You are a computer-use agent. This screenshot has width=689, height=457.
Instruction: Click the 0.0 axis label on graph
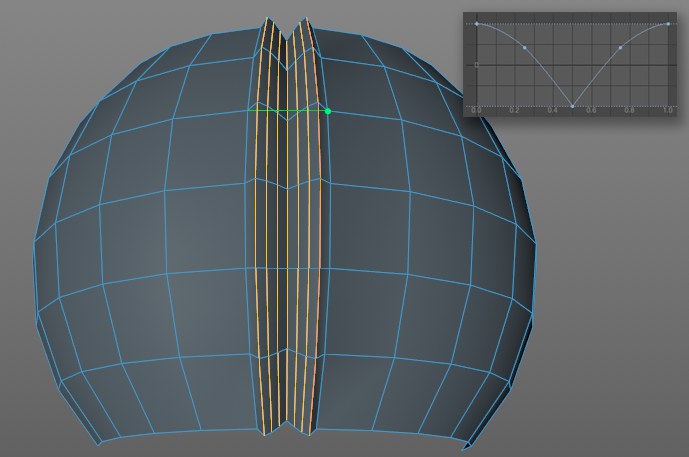pyautogui.click(x=477, y=110)
